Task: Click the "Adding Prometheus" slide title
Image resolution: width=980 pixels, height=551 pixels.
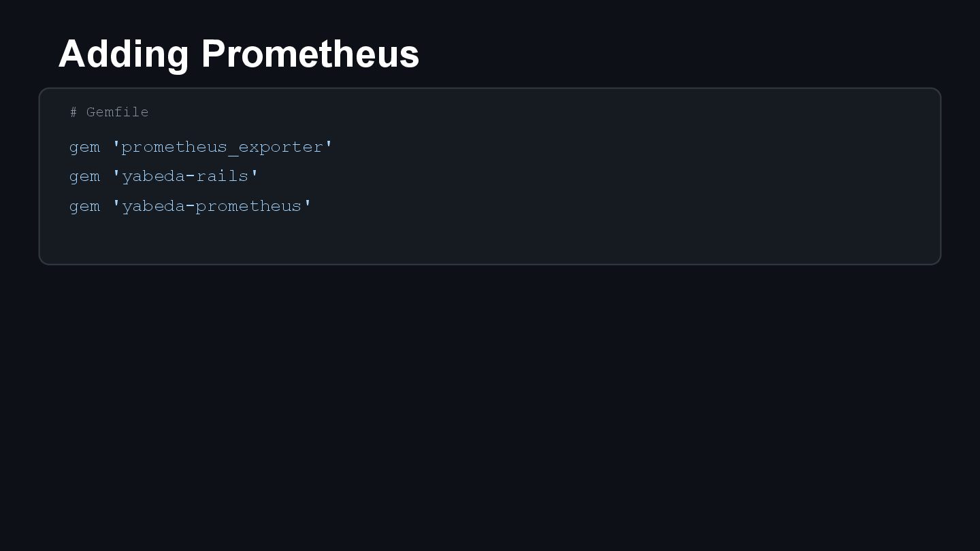Action: (238, 54)
